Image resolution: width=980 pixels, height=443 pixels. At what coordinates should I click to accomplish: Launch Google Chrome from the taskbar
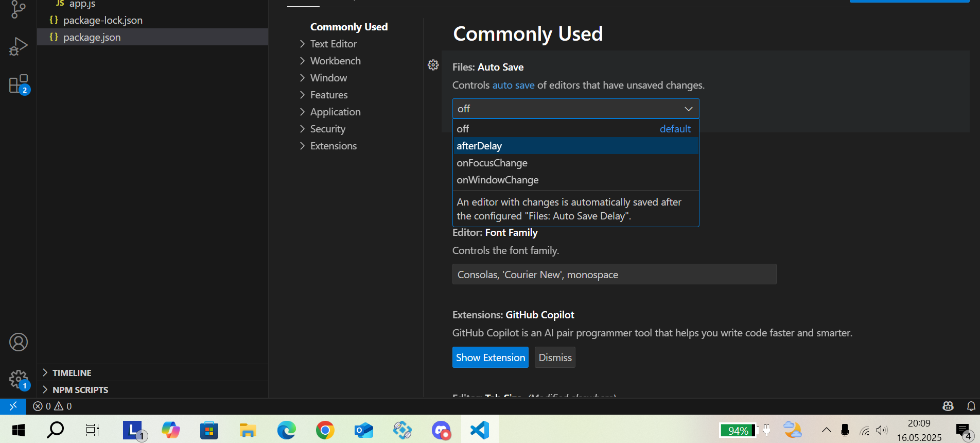coord(325,430)
